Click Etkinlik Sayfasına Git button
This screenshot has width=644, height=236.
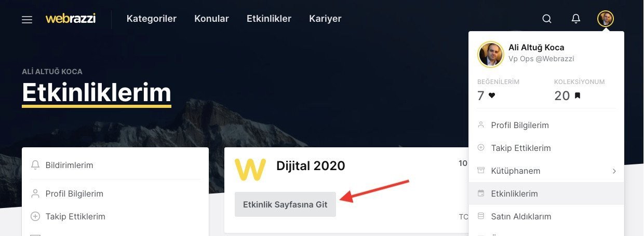tap(285, 204)
